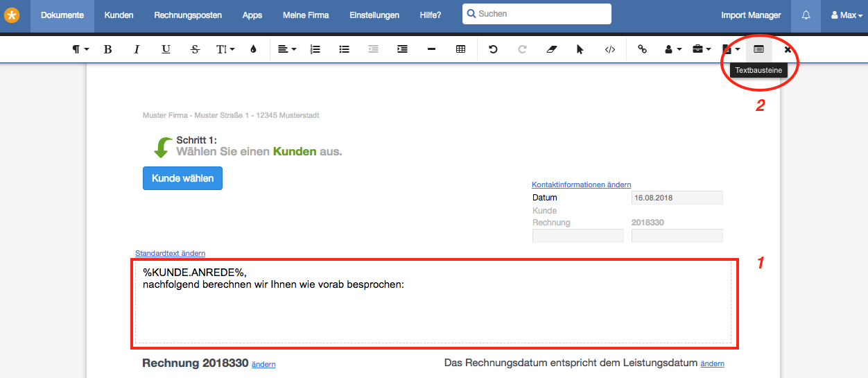Toggle underline text formatting
This screenshot has height=378, width=868.
[x=166, y=49]
